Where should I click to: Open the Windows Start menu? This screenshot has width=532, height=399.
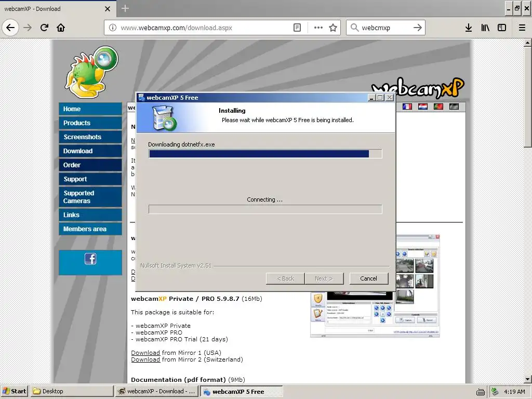pos(15,391)
